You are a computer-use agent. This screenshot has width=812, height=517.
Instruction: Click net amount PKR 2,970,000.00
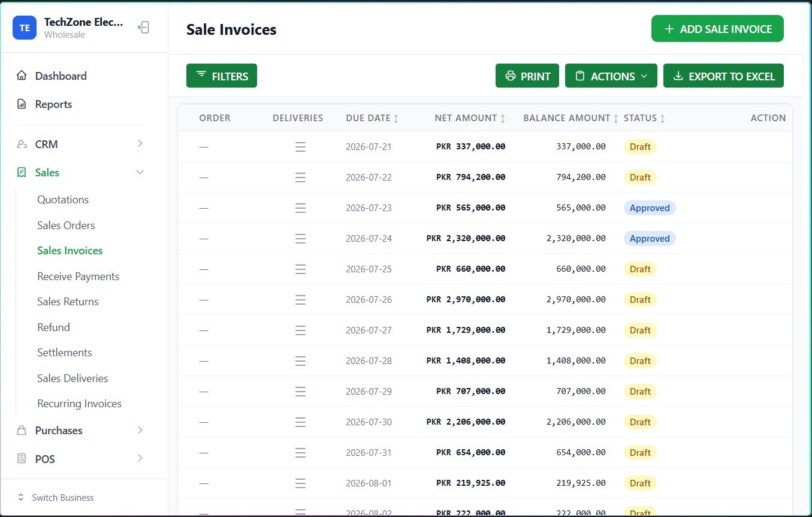click(466, 299)
